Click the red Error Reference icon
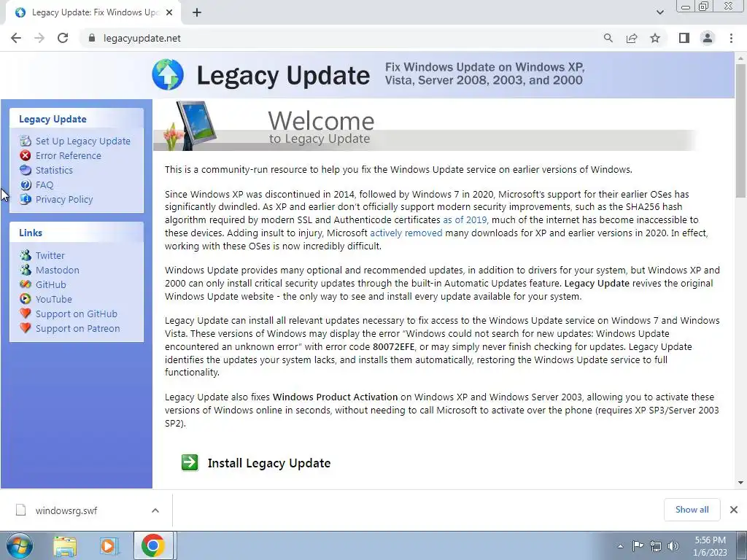The height and width of the screenshot is (560, 747). (x=26, y=156)
